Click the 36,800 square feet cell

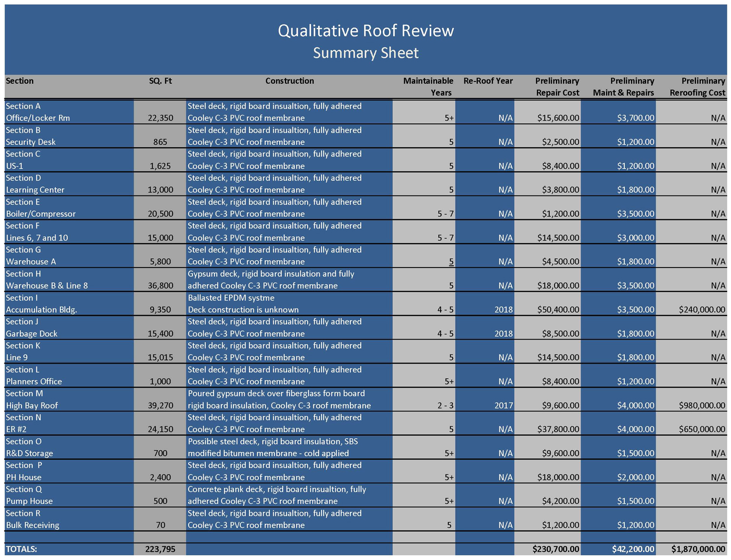click(160, 286)
